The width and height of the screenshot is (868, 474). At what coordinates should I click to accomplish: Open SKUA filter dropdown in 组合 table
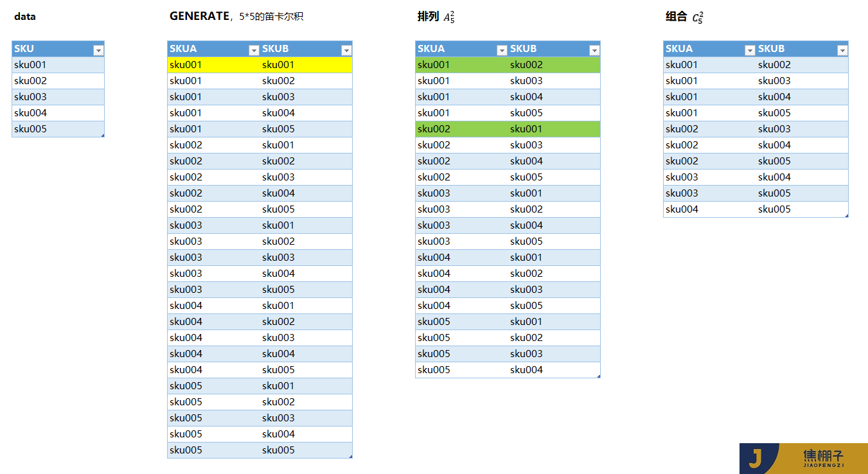click(750, 50)
